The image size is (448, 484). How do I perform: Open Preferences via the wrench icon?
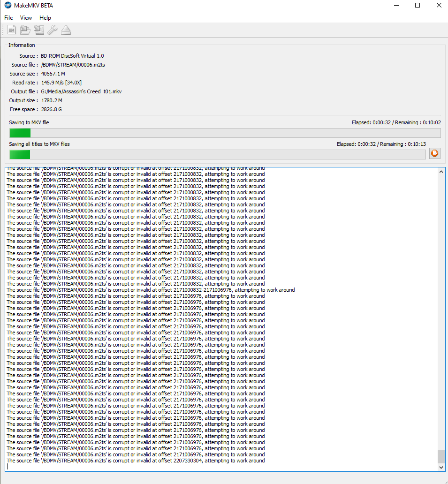tap(53, 30)
